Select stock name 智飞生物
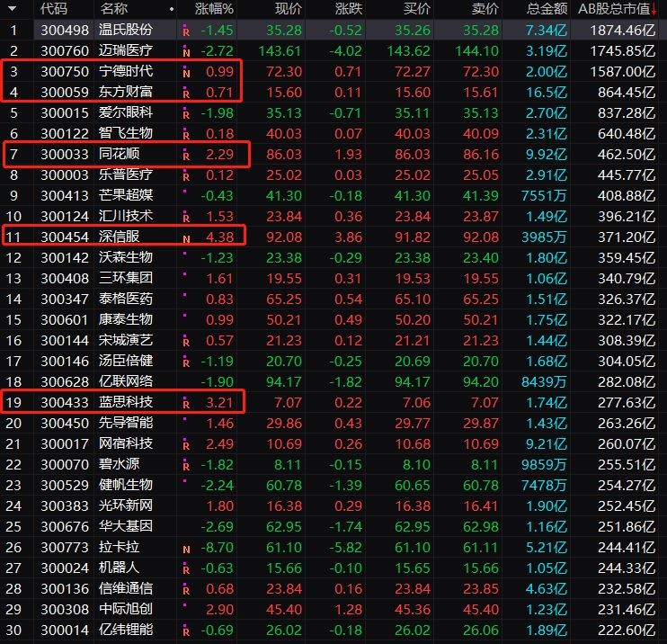 126,133
